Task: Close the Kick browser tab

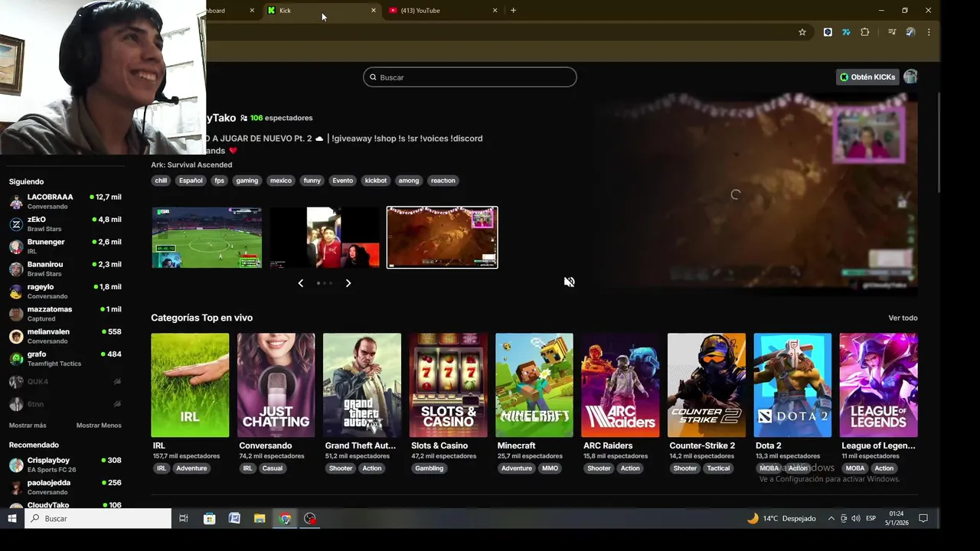Action: point(374,11)
